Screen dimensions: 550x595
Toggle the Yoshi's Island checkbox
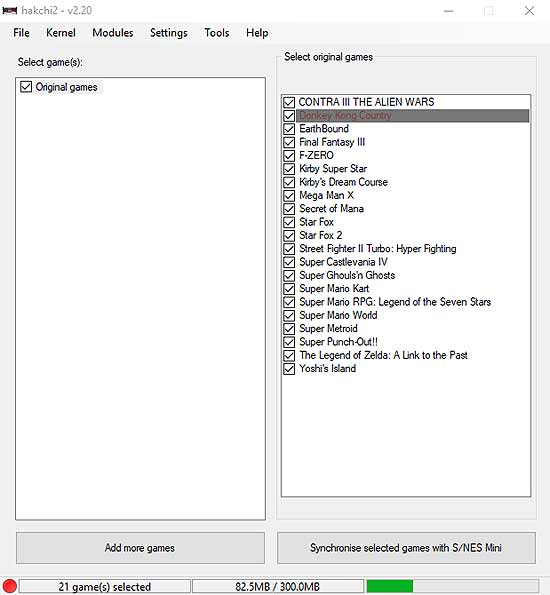[289, 368]
